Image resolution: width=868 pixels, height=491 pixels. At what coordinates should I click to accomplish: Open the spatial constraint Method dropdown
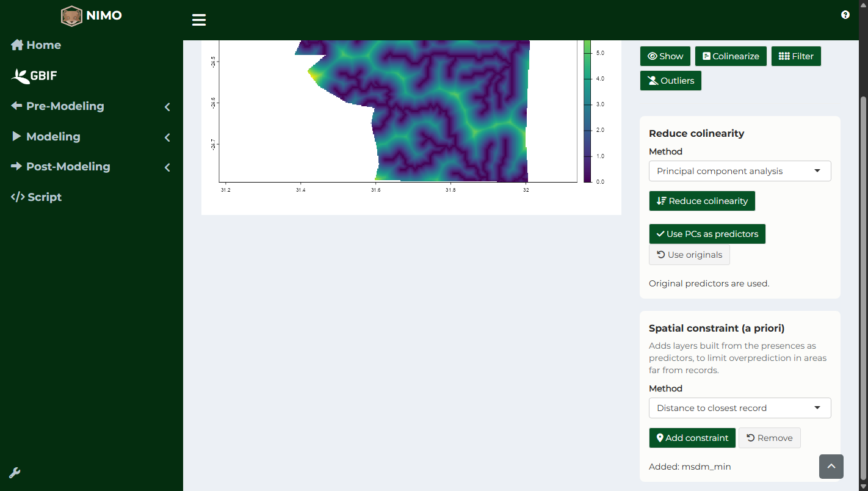click(x=740, y=408)
